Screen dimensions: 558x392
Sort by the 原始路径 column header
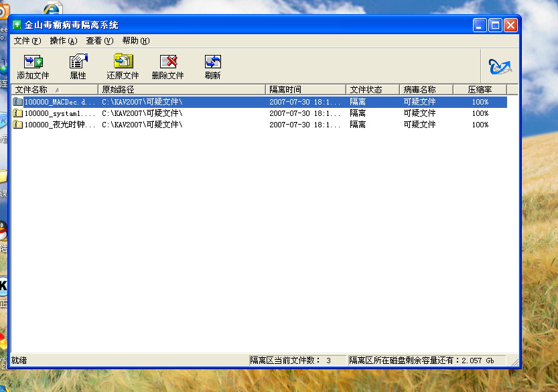182,89
